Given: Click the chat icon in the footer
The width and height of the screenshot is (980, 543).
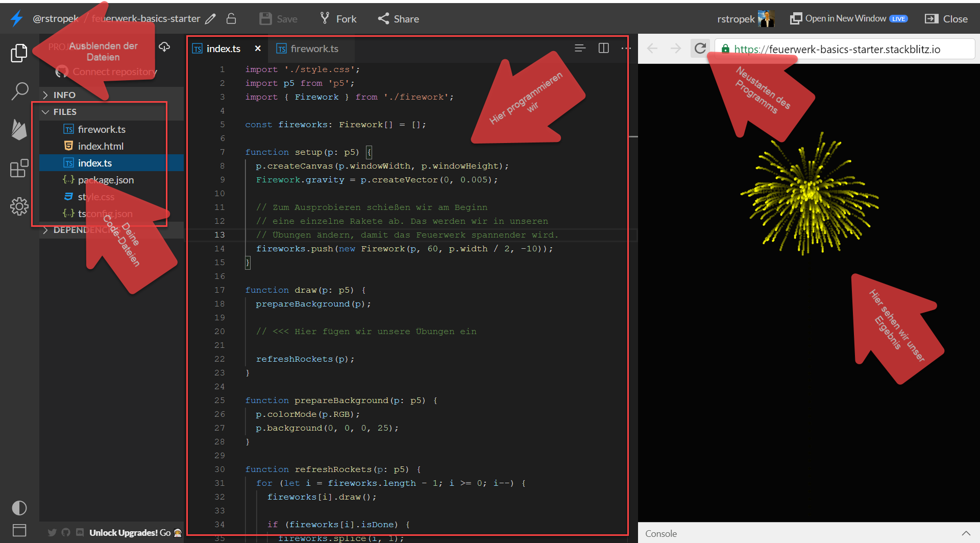Looking at the screenshot, I should click(x=80, y=533).
